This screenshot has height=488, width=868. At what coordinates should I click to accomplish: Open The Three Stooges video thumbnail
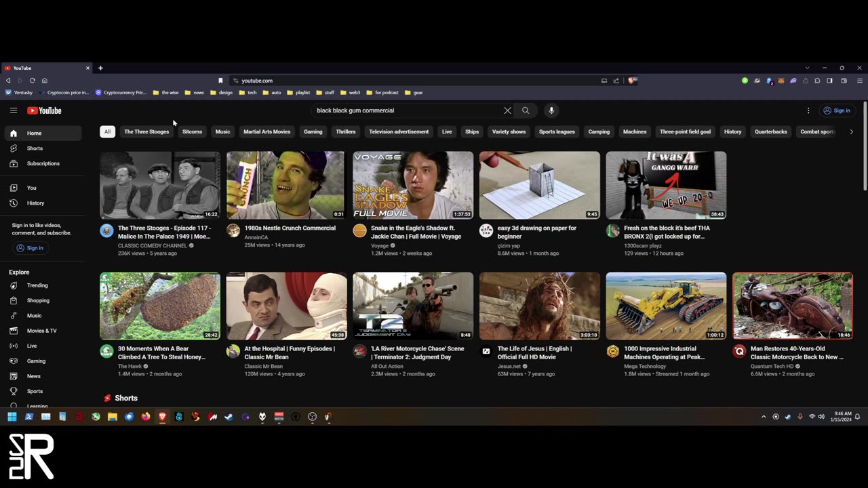160,185
